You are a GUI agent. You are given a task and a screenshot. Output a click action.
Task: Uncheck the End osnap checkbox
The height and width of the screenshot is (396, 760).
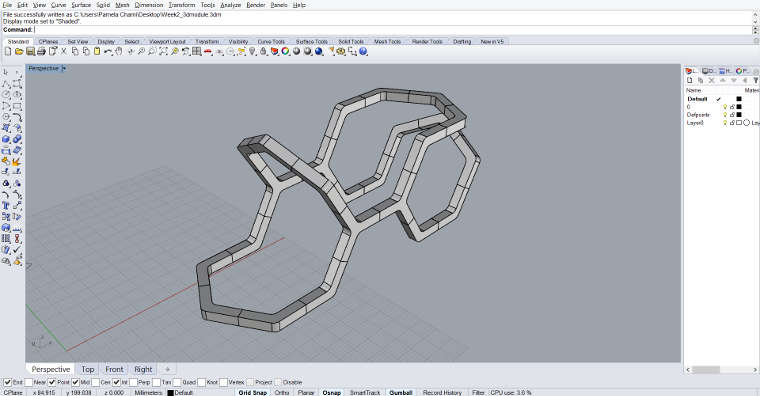click(7, 382)
